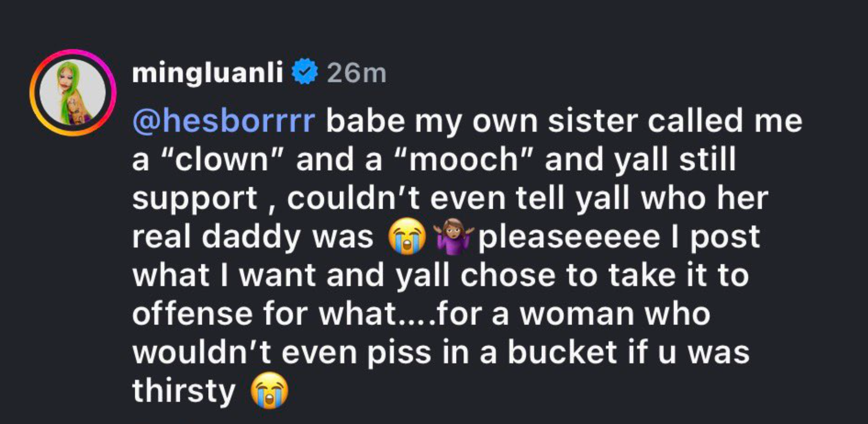Click the word "mooch" in the comment

tap(463, 160)
